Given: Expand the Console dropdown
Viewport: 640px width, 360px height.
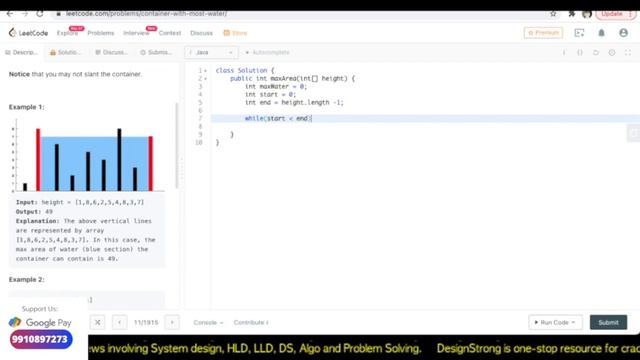Looking at the screenshot, I should pyautogui.click(x=208, y=322).
